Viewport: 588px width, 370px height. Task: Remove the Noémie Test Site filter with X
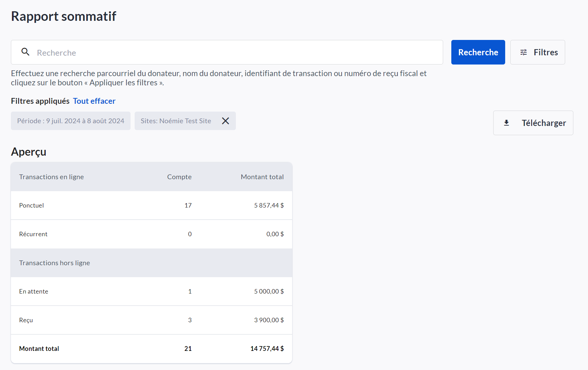[225, 121]
